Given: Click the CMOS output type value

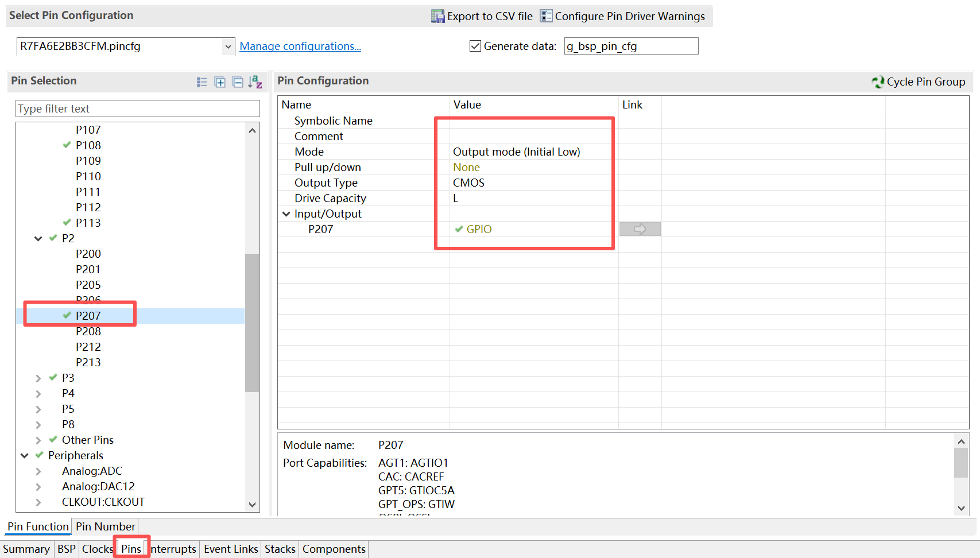Looking at the screenshot, I should 468,183.
